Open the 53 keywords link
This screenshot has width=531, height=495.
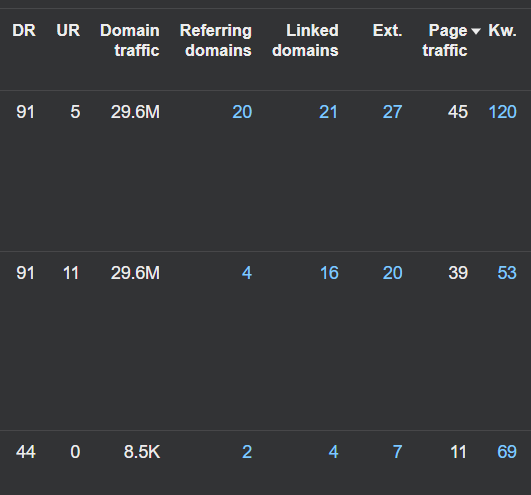coord(507,273)
